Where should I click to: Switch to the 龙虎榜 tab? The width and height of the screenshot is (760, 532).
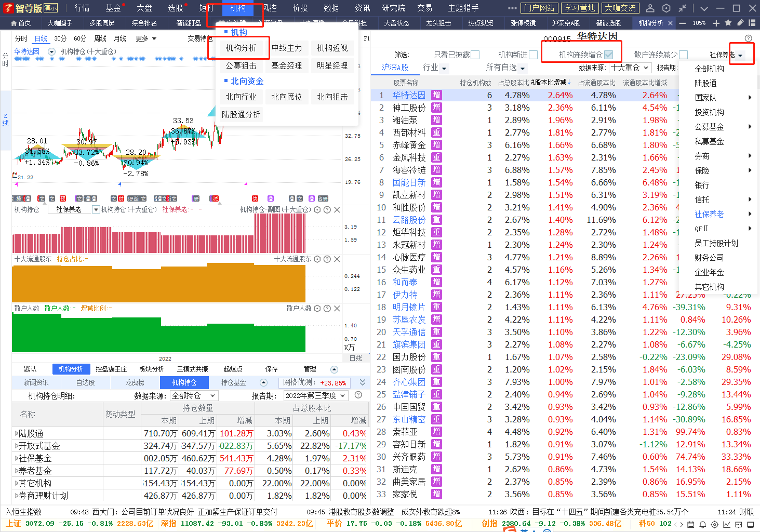click(x=135, y=382)
